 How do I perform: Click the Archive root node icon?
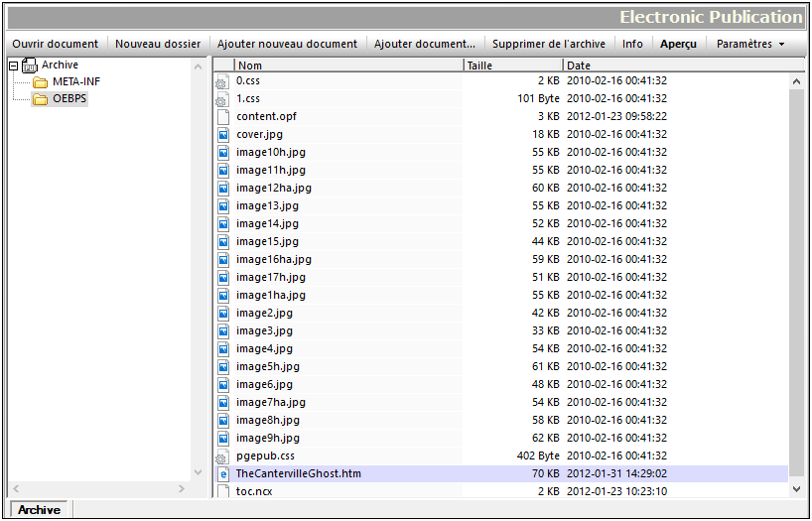[30, 65]
